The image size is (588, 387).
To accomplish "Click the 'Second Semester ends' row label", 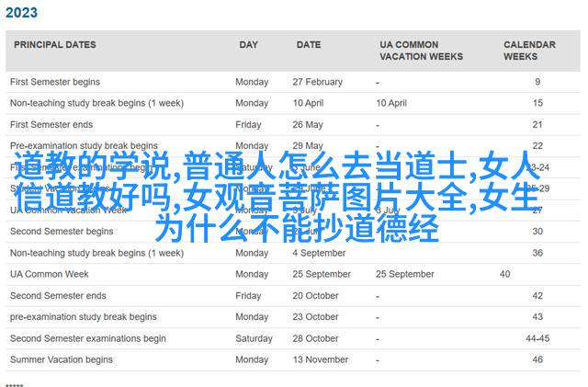I will click(58, 296).
